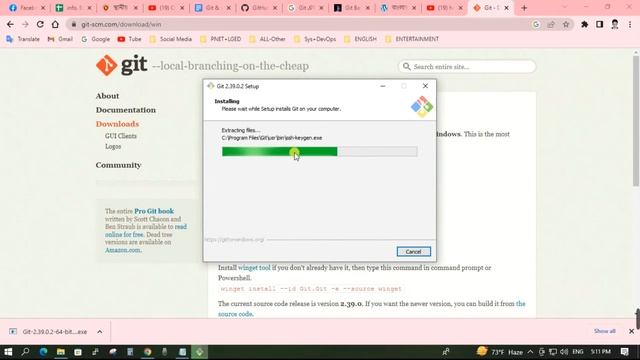Show hidden system tray icons
The width and height of the screenshot is (640, 360).
click(530, 352)
